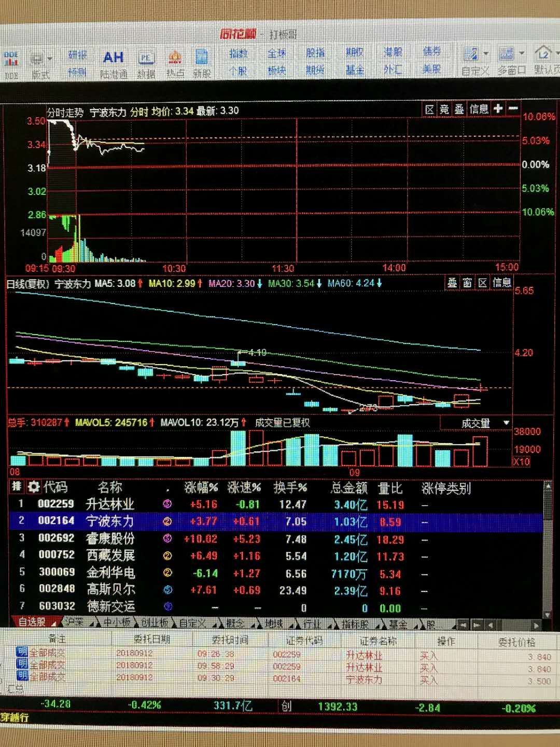Screen dimensions: 560x747
Task: Expand the 自选股 tab menu arrow
Action: pyautogui.click(x=54, y=623)
